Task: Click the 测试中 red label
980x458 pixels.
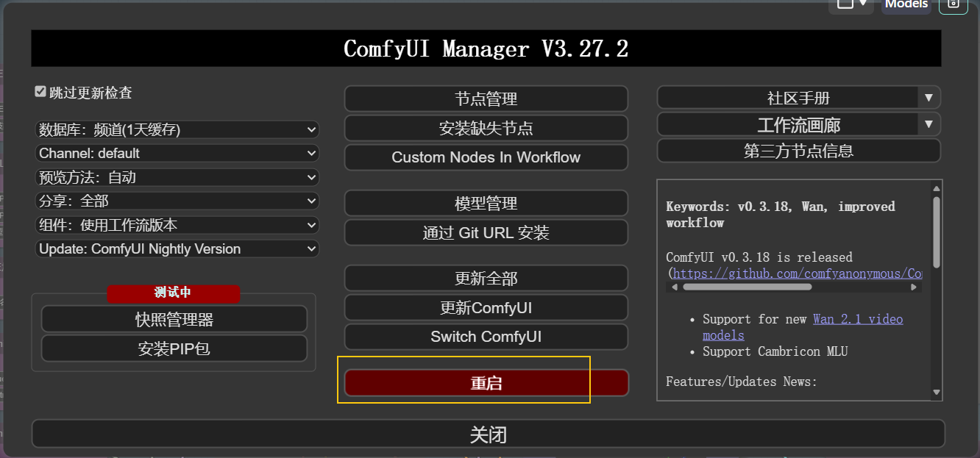Action: [x=173, y=293]
